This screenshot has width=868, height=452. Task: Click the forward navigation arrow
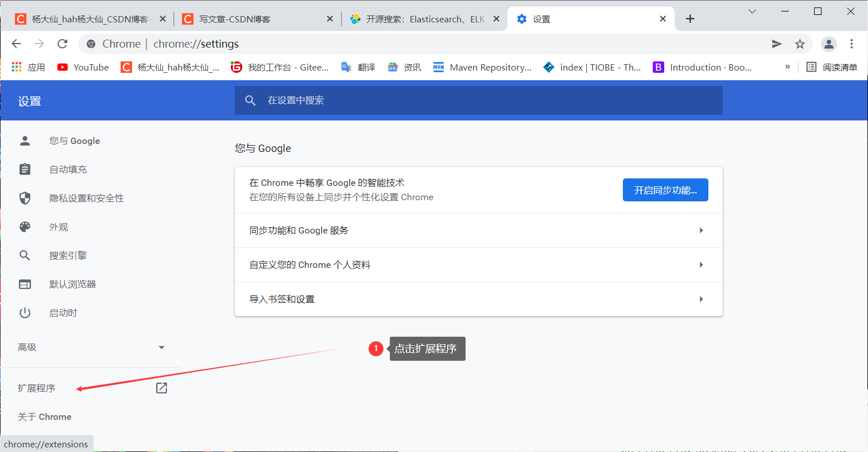[39, 44]
